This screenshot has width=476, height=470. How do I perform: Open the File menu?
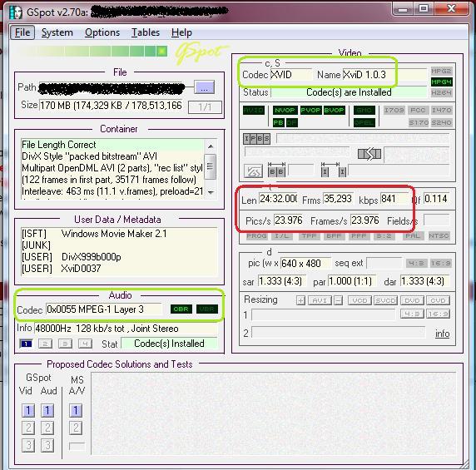point(22,32)
